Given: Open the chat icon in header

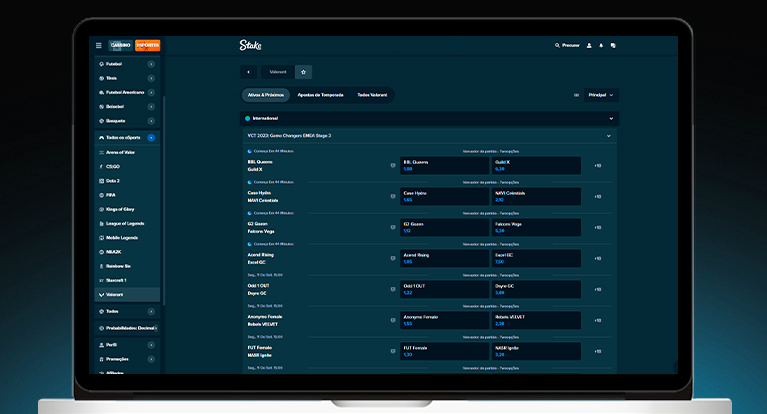Looking at the screenshot, I should [613, 46].
